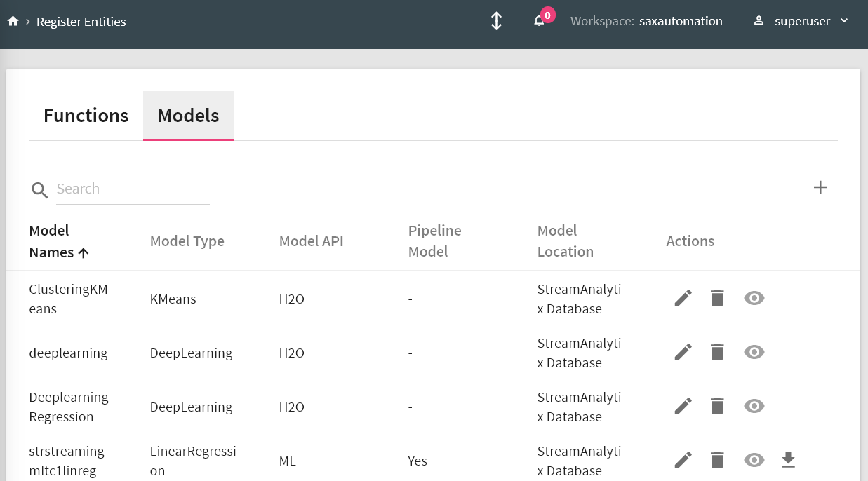The image size is (868, 481).
Task: Click the home icon in breadcrumb
Action: (13, 22)
